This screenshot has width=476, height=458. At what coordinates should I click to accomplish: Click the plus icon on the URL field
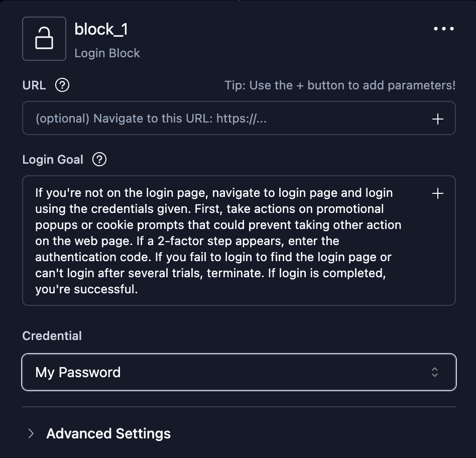437,119
